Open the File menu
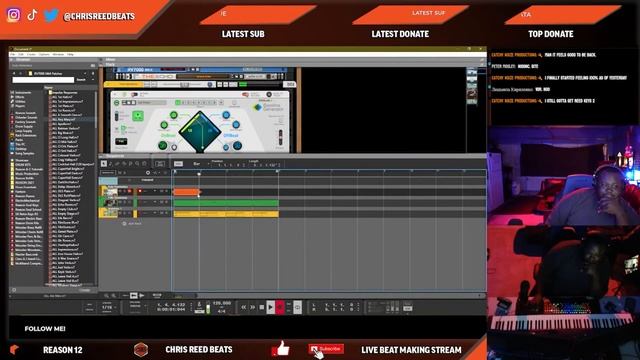 click(x=13, y=54)
